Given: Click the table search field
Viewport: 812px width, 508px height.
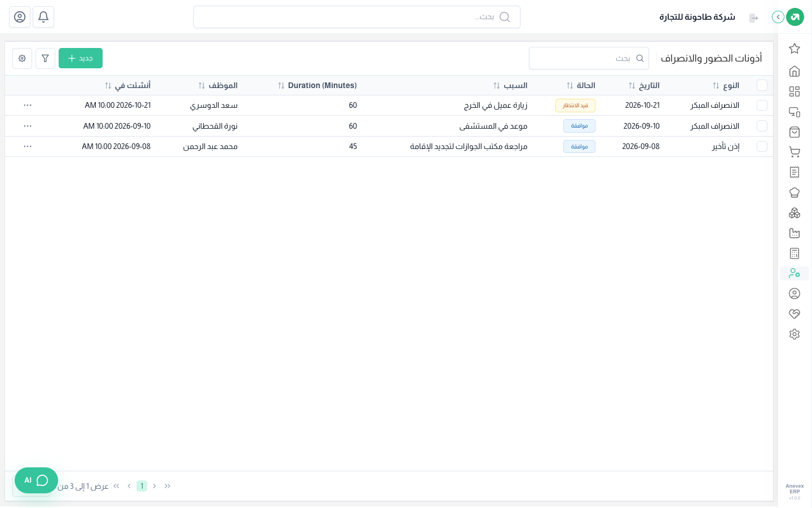Looking at the screenshot, I should coord(589,58).
